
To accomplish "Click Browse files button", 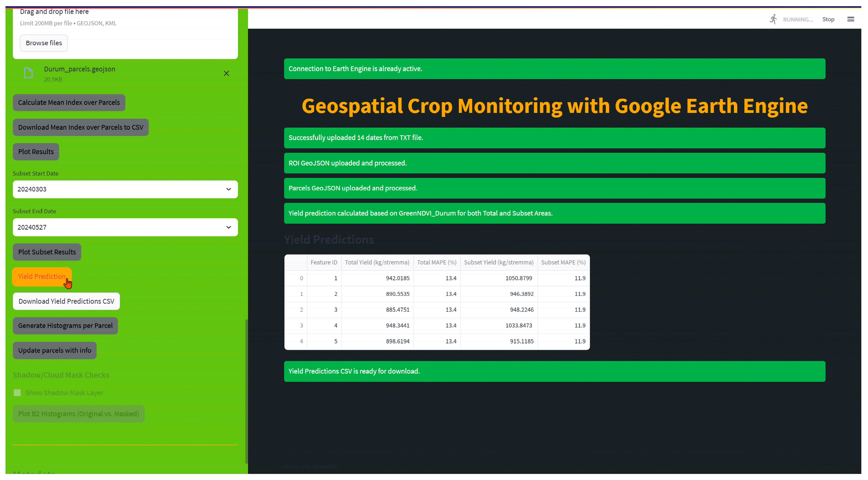I will [44, 43].
